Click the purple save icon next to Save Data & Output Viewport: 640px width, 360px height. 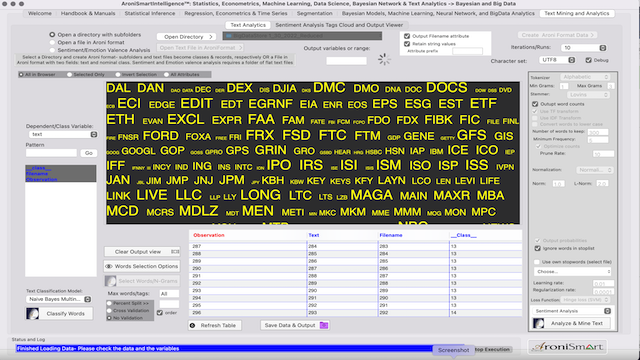click(x=324, y=325)
